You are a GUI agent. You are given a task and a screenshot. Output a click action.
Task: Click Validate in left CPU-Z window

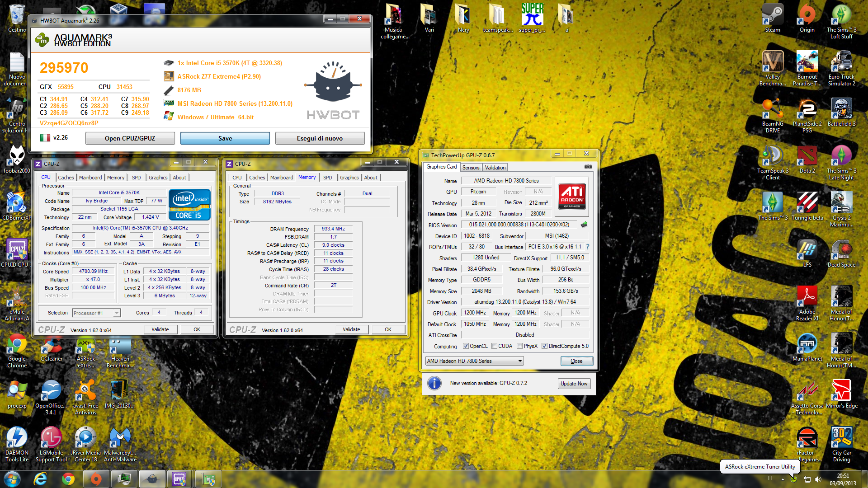160,329
